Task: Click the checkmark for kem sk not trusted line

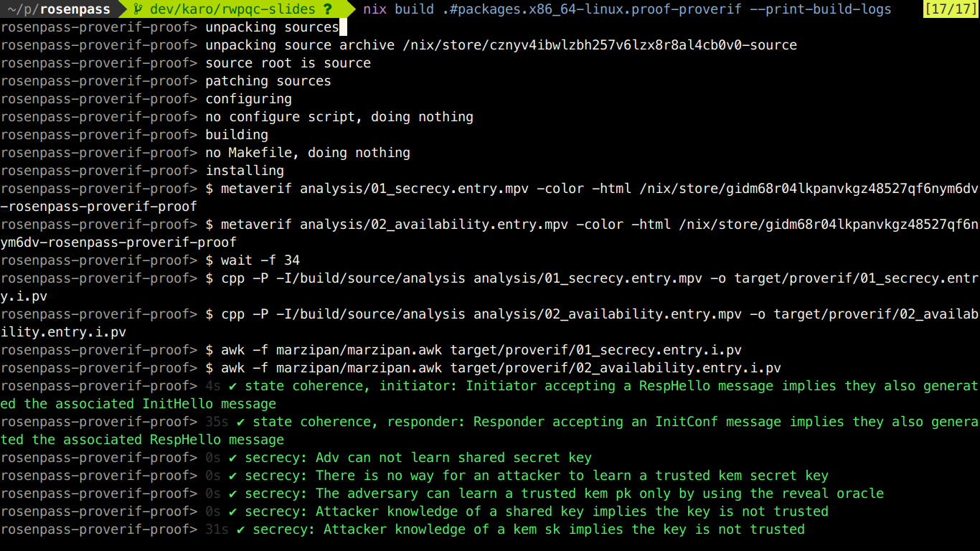Action: [240, 529]
